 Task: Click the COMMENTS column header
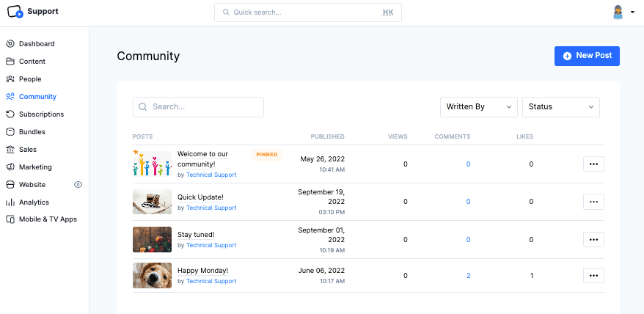coord(453,137)
